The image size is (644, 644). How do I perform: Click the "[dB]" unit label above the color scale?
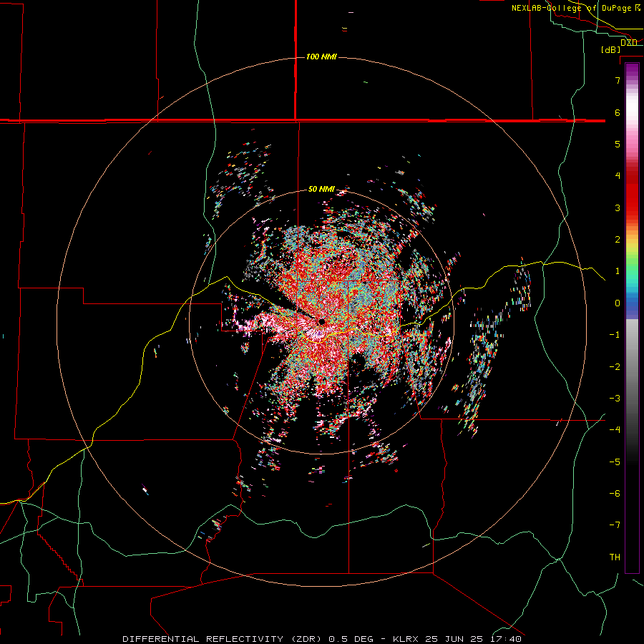tap(610, 49)
